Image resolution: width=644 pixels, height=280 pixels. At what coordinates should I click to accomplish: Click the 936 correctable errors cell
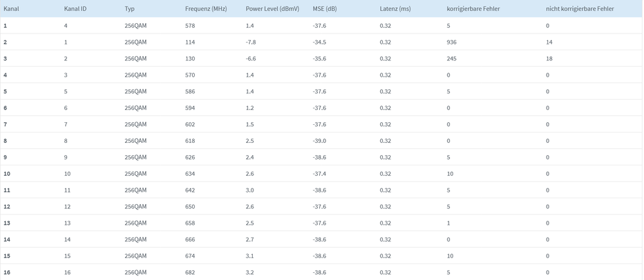(451, 42)
